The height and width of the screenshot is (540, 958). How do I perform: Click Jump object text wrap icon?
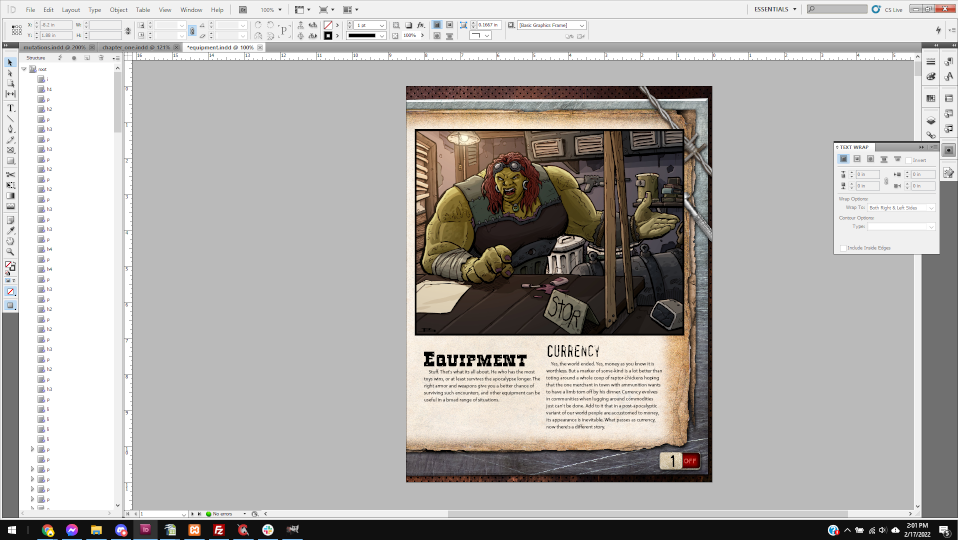tap(884, 159)
